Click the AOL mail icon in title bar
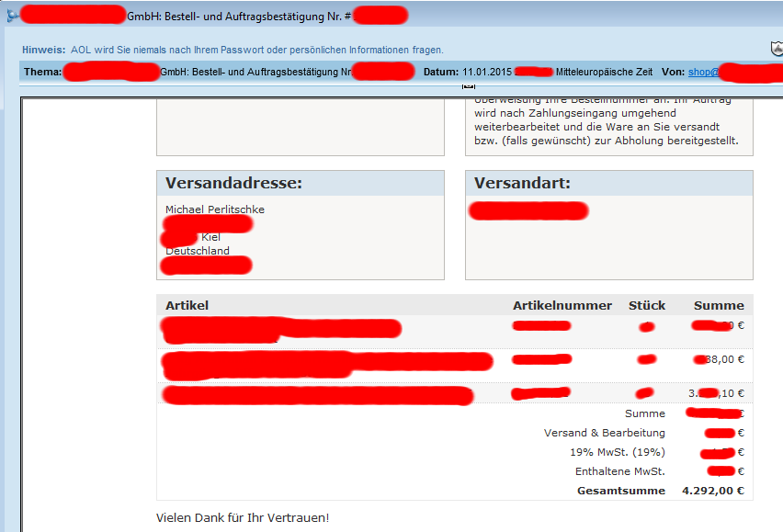783x532 pixels. point(11,15)
